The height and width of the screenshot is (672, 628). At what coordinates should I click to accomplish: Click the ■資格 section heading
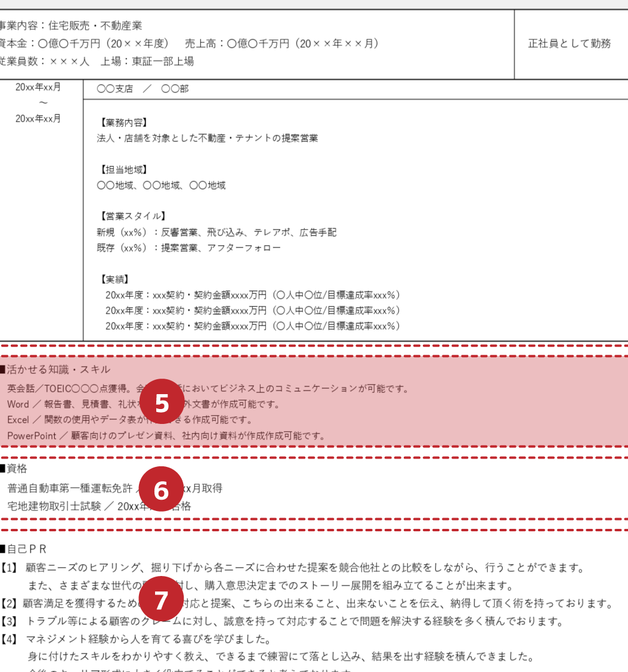tap(14, 469)
